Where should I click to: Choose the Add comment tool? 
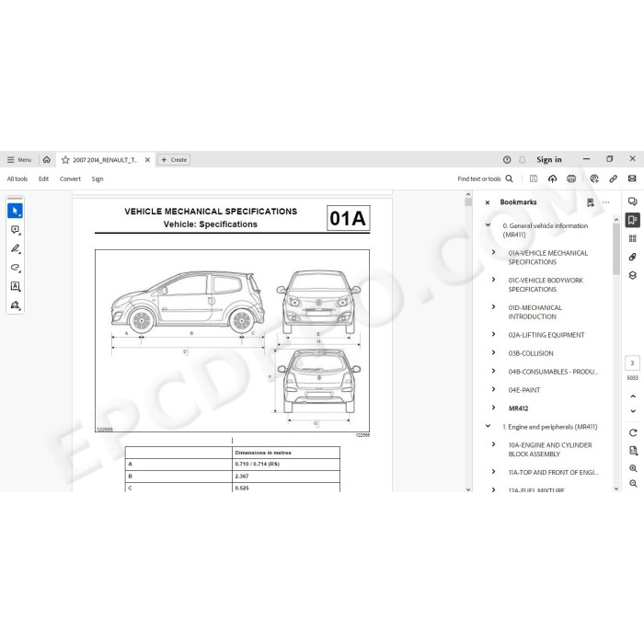pyautogui.click(x=16, y=230)
